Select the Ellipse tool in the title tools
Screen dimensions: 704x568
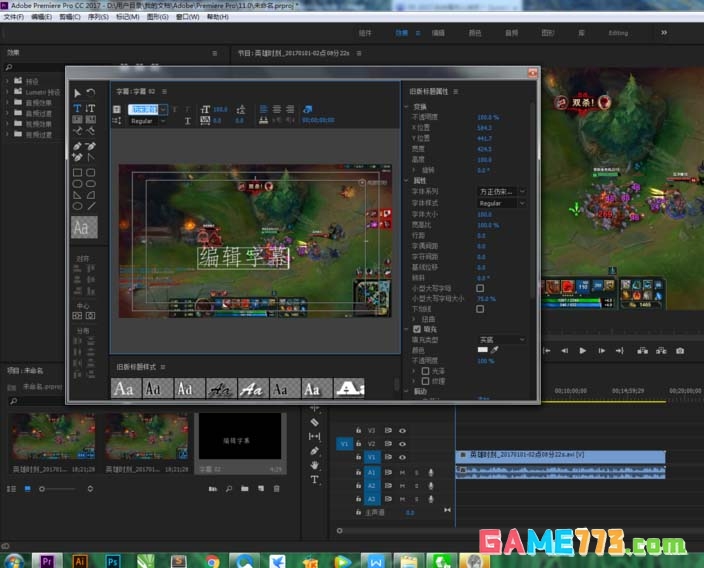(x=77, y=206)
